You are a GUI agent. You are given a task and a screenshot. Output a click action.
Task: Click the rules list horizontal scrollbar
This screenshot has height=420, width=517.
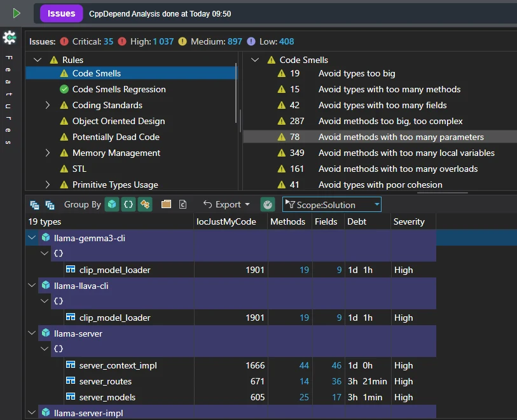point(443,193)
